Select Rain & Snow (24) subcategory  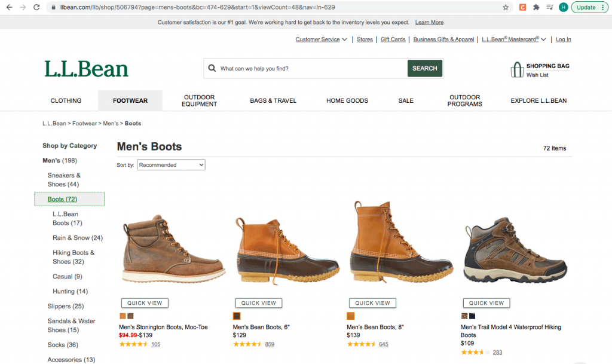click(x=78, y=238)
